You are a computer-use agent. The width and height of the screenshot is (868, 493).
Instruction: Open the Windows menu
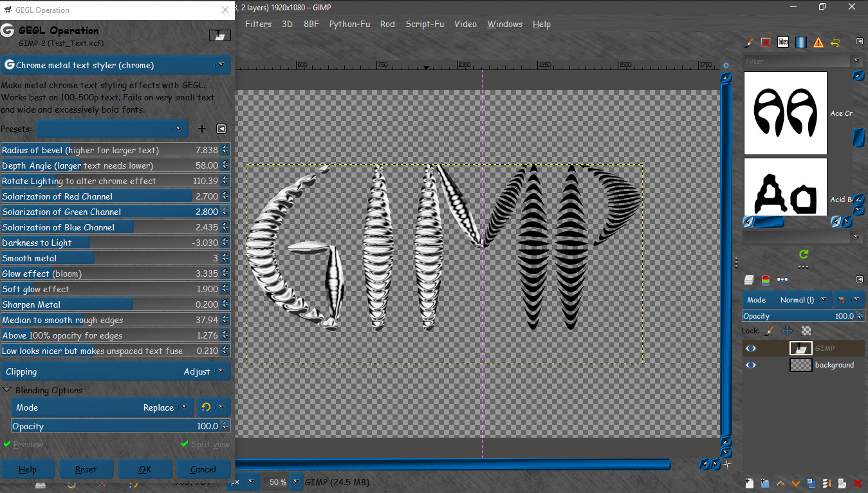pos(504,24)
